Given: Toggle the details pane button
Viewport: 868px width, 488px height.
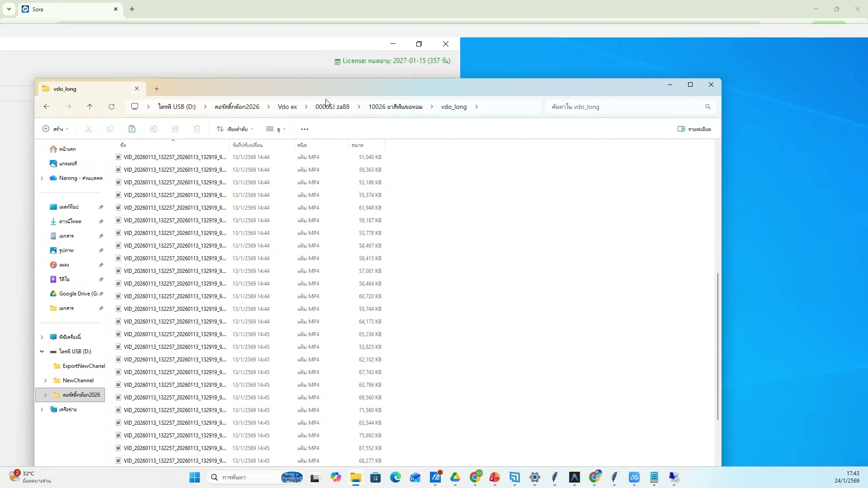Looking at the screenshot, I should pyautogui.click(x=694, y=129).
